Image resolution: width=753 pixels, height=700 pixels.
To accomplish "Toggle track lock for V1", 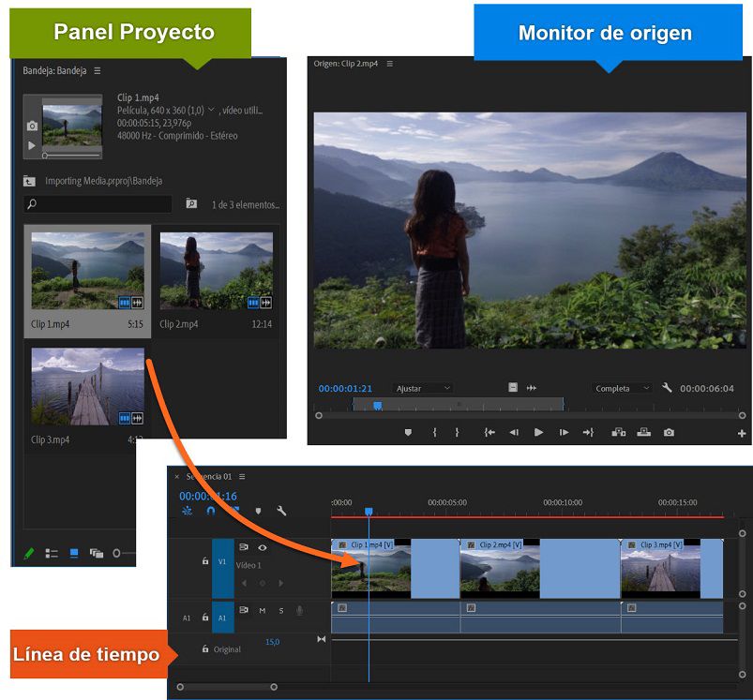I will pos(205,560).
